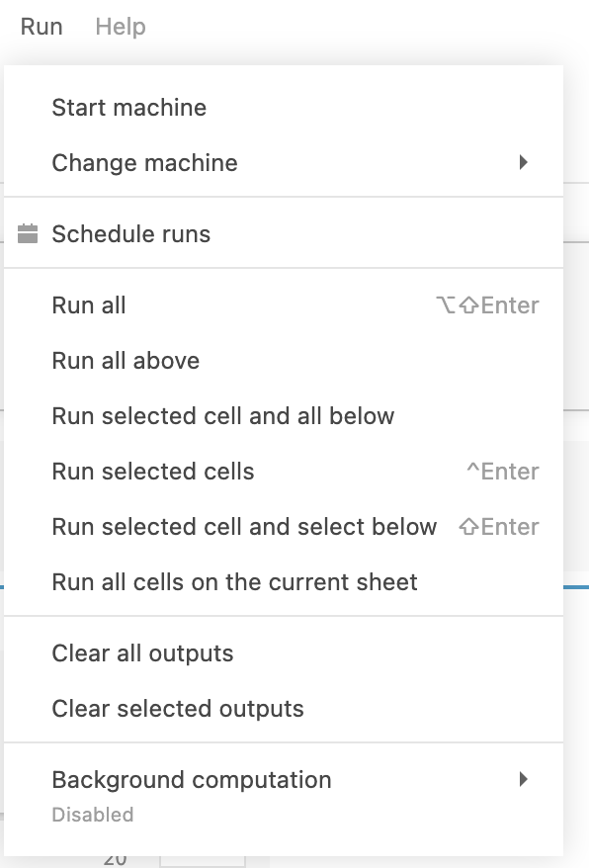Click the Schedule runs calendar icon

(x=29, y=234)
